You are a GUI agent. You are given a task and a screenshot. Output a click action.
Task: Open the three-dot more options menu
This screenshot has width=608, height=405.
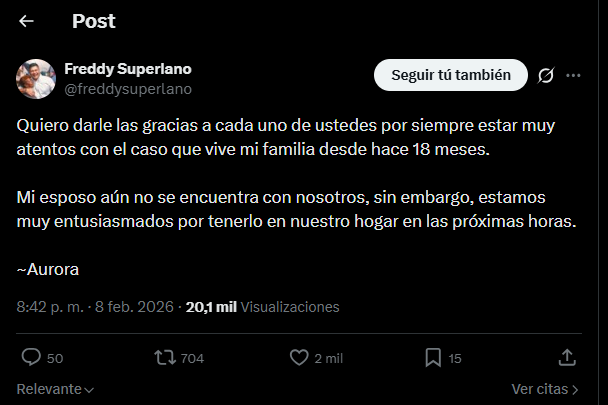point(574,75)
